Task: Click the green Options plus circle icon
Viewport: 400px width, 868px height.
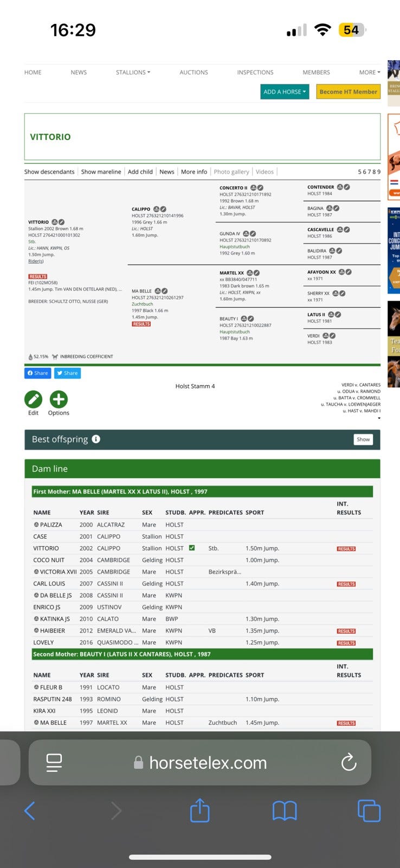Action: click(59, 399)
